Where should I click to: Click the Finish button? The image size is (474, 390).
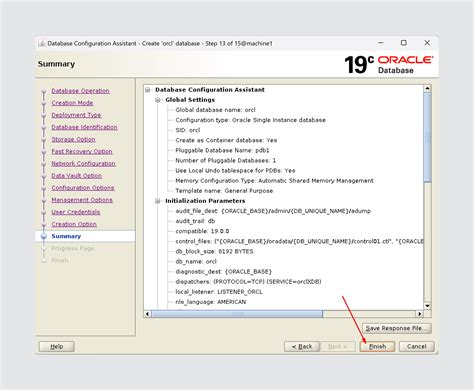[x=377, y=346]
